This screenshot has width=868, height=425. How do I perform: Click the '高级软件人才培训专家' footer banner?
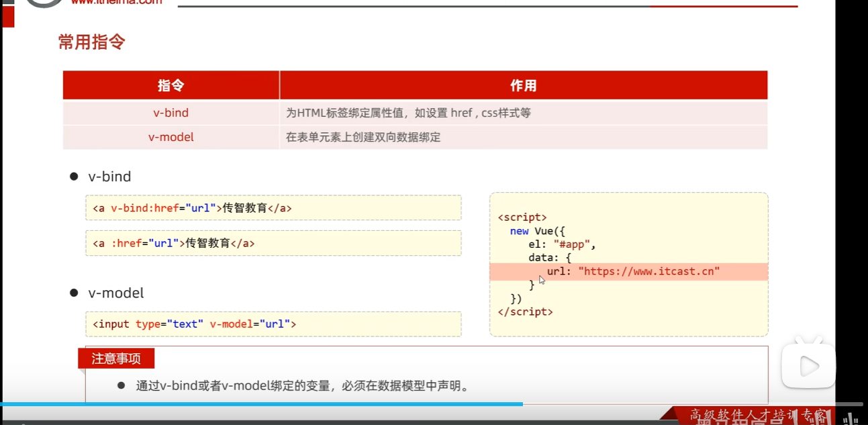pyautogui.click(x=759, y=414)
